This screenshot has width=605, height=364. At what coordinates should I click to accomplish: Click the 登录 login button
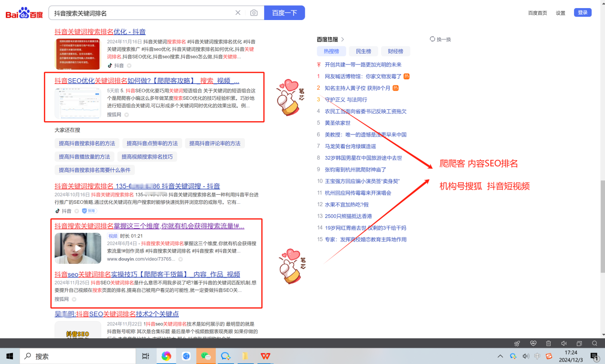[583, 12]
